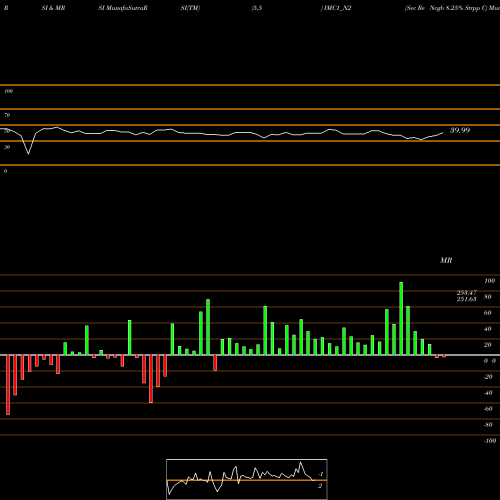Image resolution: width=500 pixels, height=500 pixels.
Task: Click the SI(TM) header label
Action: click(190, 8)
